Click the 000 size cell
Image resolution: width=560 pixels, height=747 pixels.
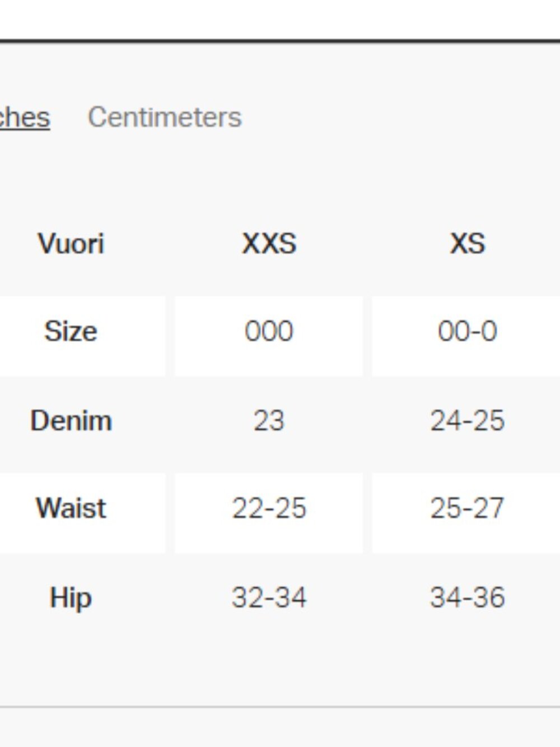click(269, 336)
